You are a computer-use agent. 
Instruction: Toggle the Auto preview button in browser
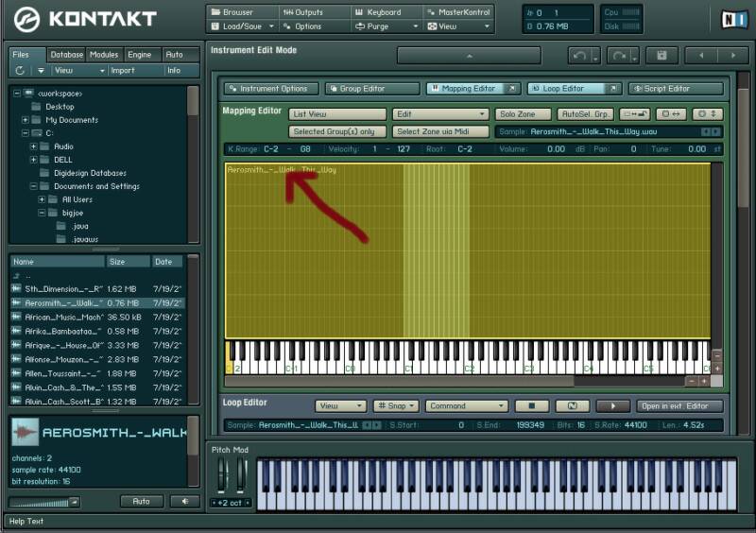[x=141, y=502]
